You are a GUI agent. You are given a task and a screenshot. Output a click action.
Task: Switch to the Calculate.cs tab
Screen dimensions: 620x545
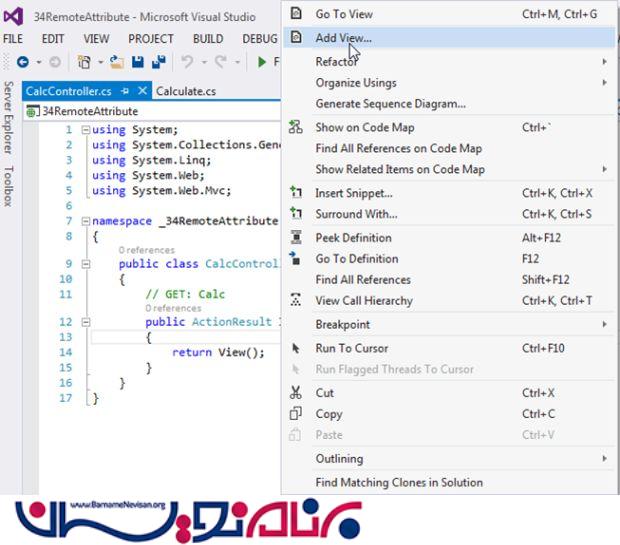(x=186, y=91)
